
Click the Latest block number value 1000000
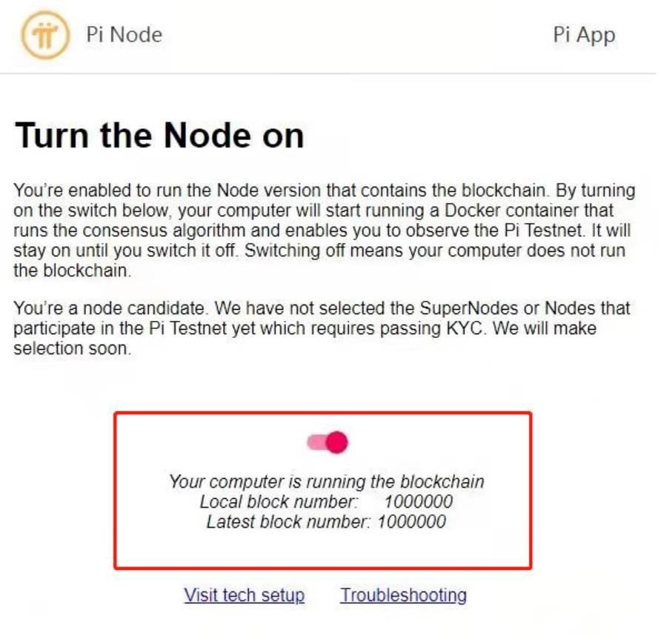tap(411, 522)
